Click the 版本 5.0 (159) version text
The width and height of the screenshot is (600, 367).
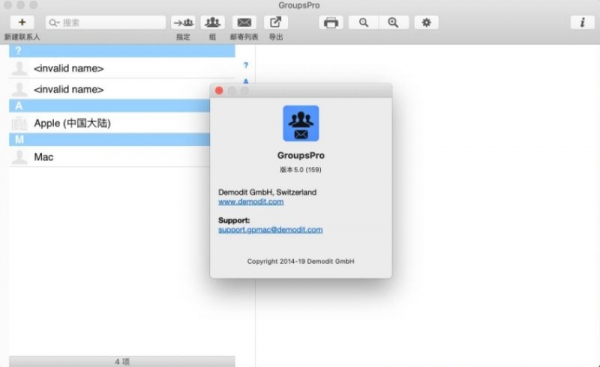[x=300, y=170]
